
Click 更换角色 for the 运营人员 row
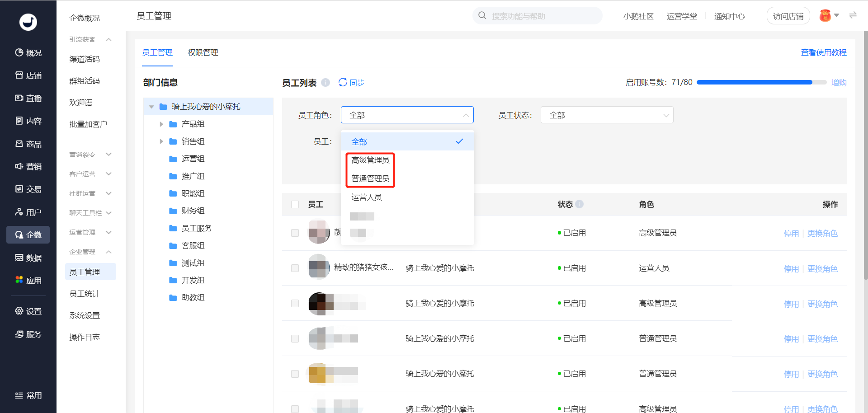(822, 268)
